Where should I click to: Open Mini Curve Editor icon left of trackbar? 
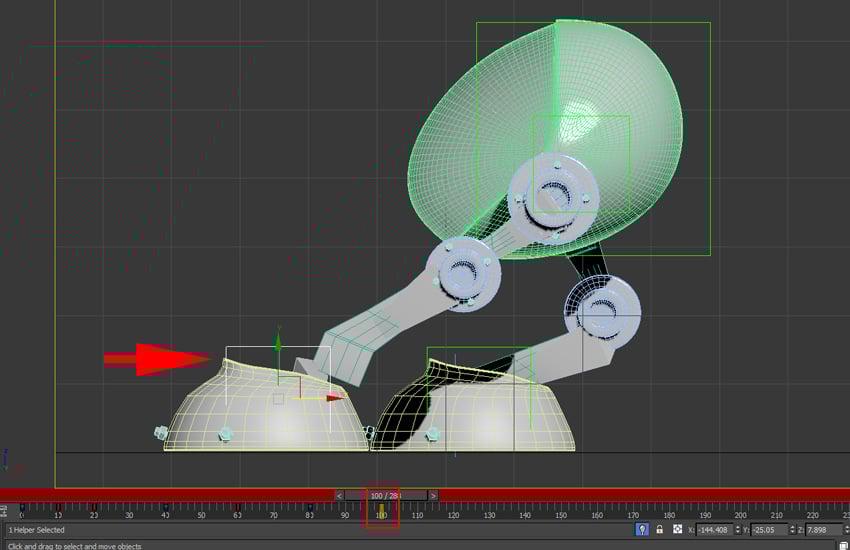[4, 511]
